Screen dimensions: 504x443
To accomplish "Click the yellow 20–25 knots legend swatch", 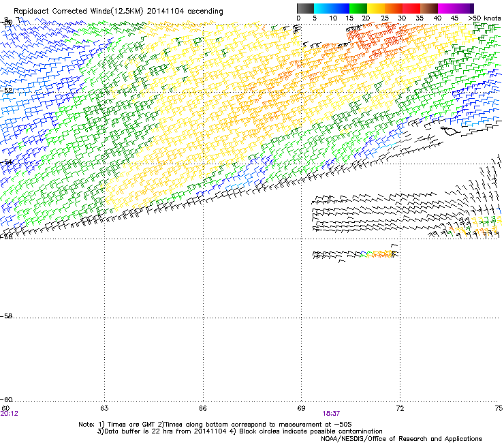I will (x=376, y=8).
